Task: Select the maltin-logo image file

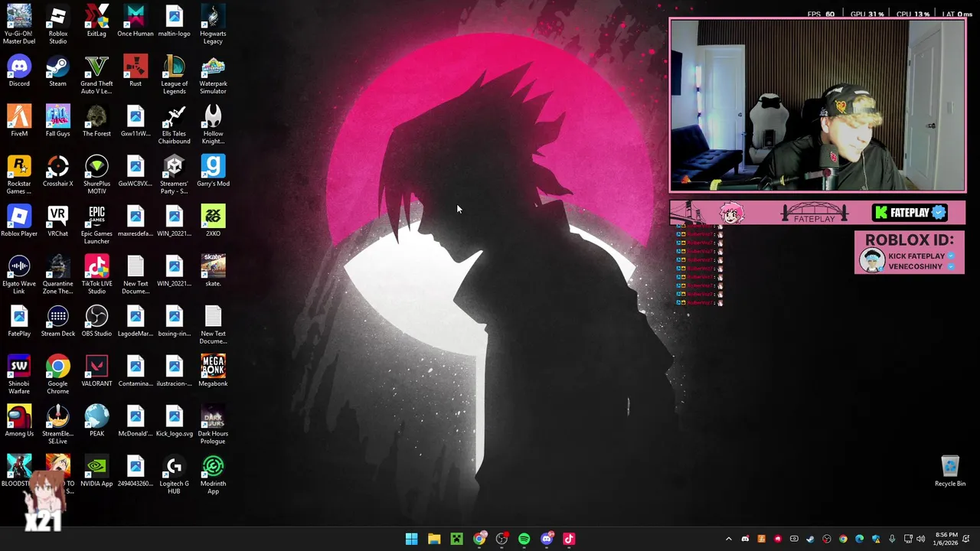Action: [x=174, y=21]
